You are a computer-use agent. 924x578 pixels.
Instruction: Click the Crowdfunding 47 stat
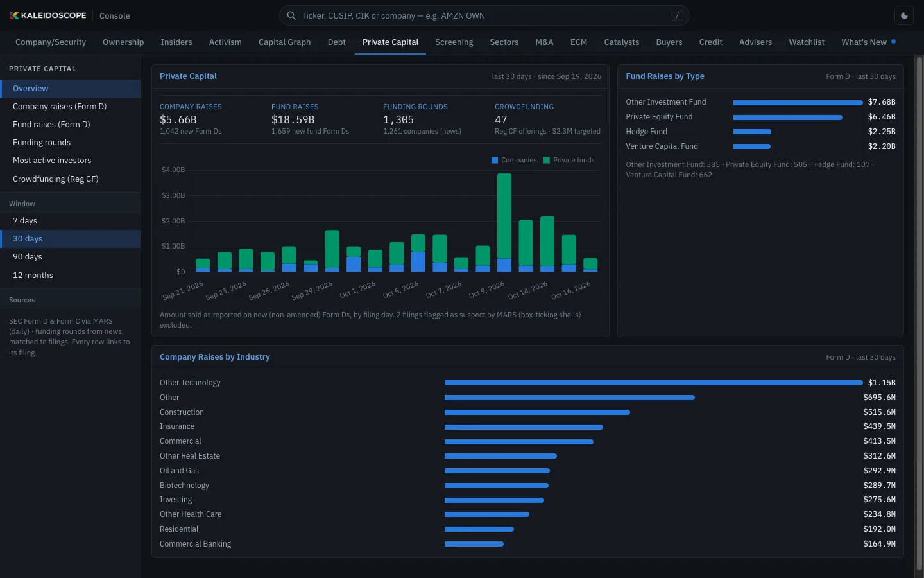pos(547,119)
